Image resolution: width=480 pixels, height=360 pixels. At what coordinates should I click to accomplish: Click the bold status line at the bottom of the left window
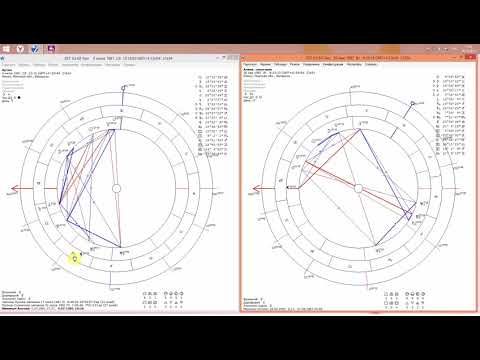click(x=43, y=309)
